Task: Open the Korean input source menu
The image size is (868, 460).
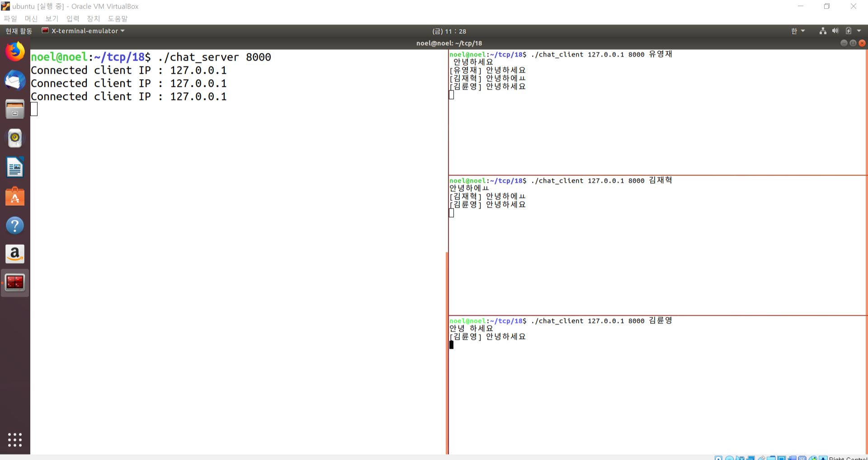Action: tap(797, 31)
